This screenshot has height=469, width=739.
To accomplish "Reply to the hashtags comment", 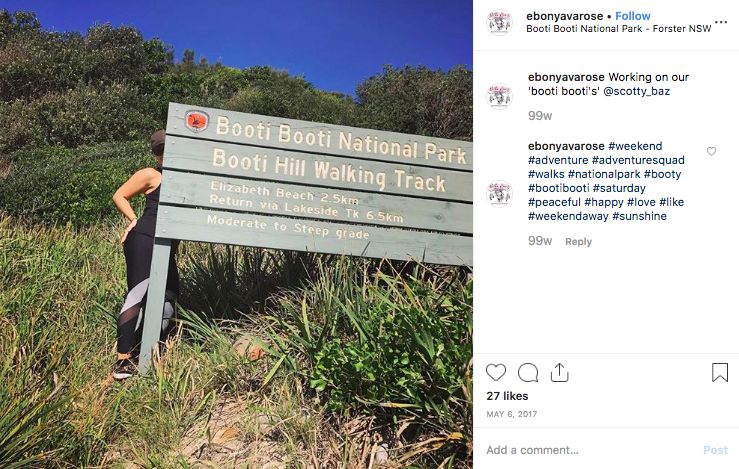I will tap(578, 241).
